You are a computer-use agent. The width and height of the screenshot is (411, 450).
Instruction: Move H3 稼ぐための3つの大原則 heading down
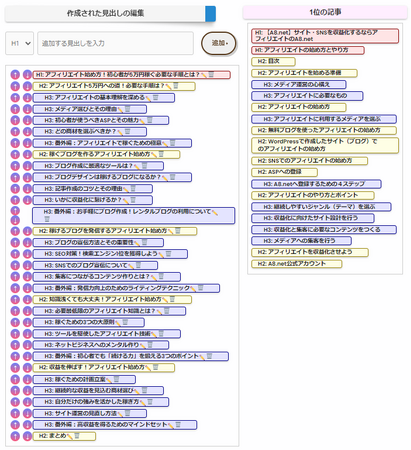coord(27,322)
